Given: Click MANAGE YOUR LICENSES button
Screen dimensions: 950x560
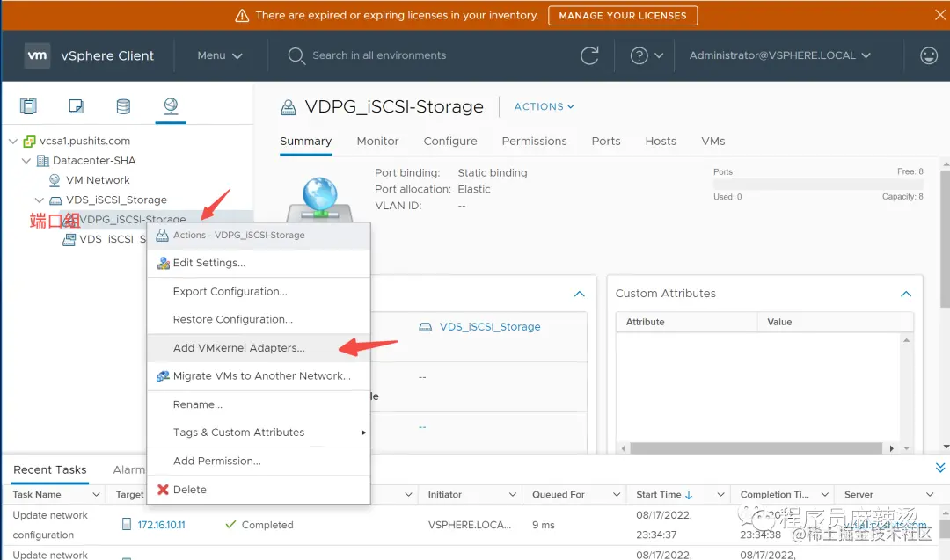Looking at the screenshot, I should 623,15.
